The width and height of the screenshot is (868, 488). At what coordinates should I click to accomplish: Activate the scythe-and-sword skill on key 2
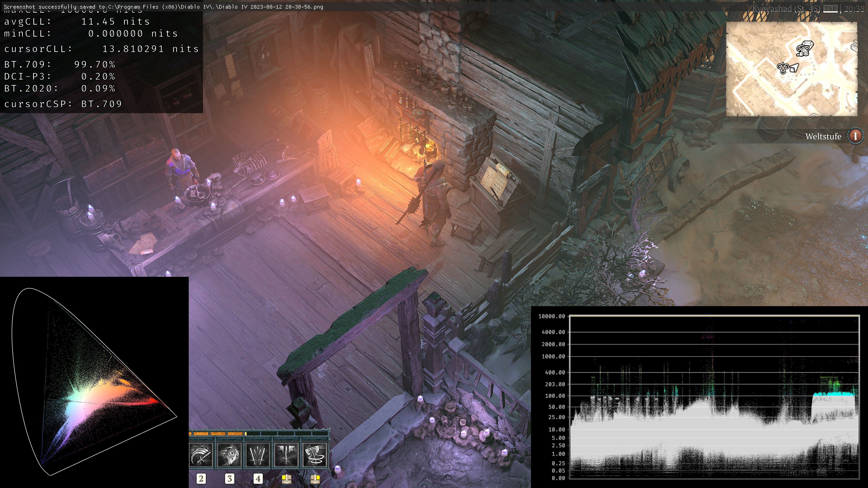coord(201,455)
